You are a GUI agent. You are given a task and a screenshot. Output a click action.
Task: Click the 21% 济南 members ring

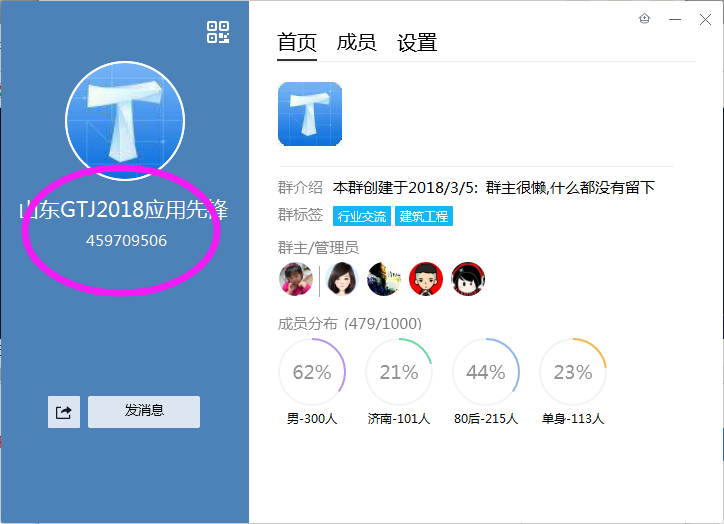coord(399,372)
